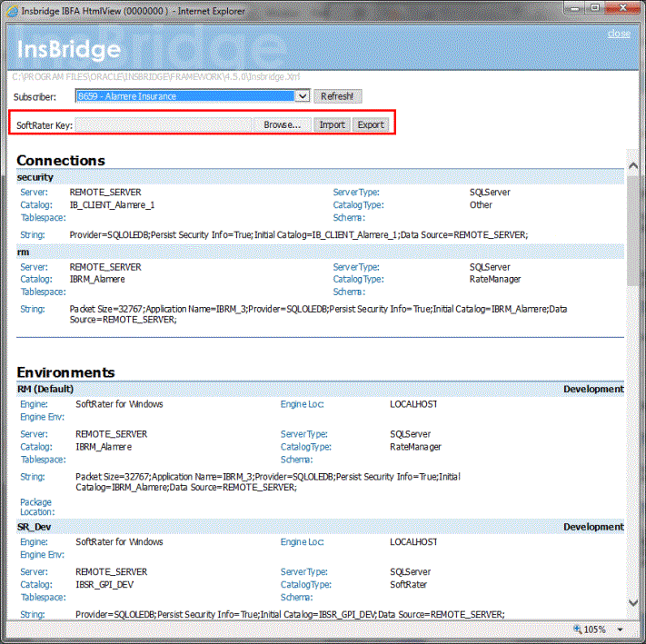Click the IBSR_GPI_DEV catalog value
The width and height of the screenshot is (646, 644).
click(104, 584)
